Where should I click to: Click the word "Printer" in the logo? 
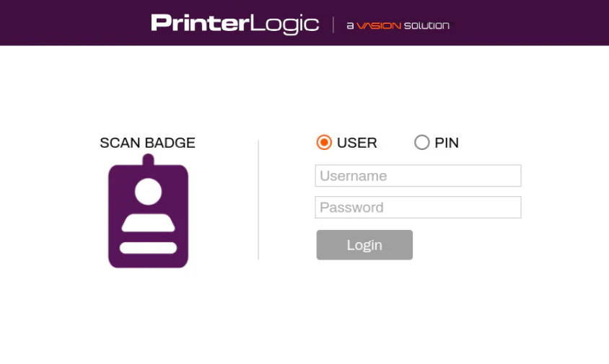(x=199, y=23)
